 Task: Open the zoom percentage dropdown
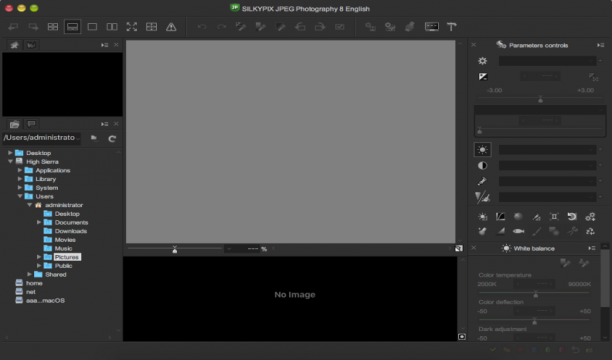(229, 249)
